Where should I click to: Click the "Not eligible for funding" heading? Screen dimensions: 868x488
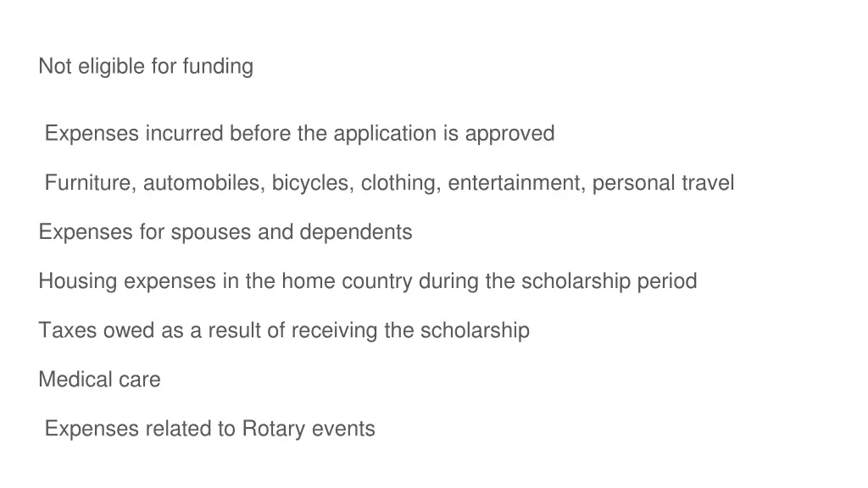point(145,66)
